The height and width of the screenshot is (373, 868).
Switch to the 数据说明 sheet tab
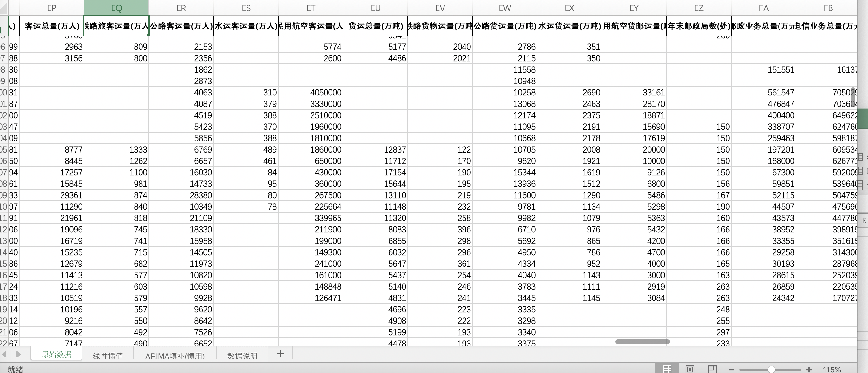242,356
